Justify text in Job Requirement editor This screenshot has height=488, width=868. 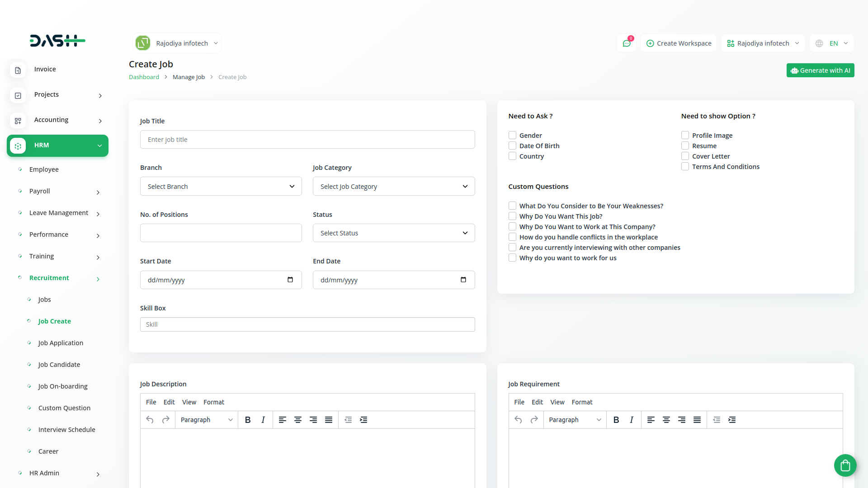tap(697, 420)
